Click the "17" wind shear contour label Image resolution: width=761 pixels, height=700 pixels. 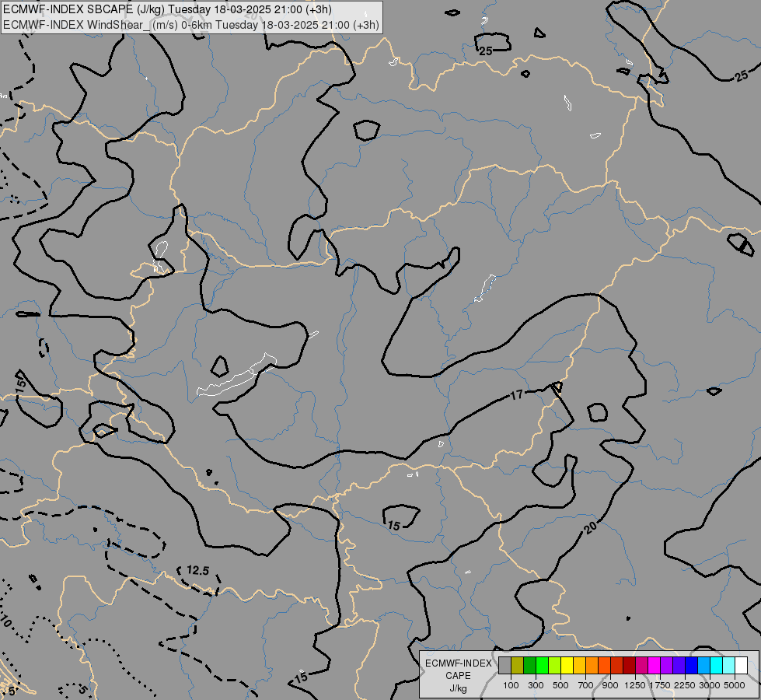coord(517,395)
